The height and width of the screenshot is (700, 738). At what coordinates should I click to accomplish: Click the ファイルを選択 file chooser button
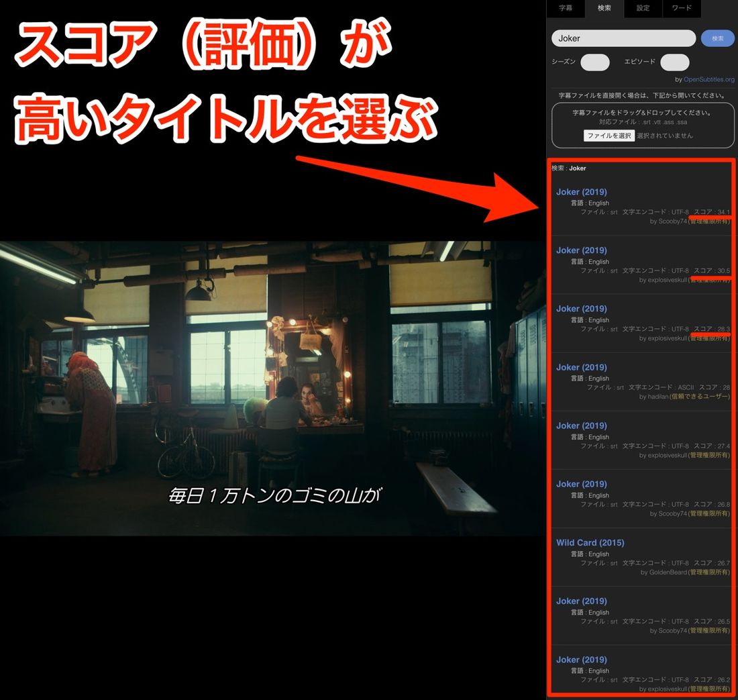tap(609, 136)
